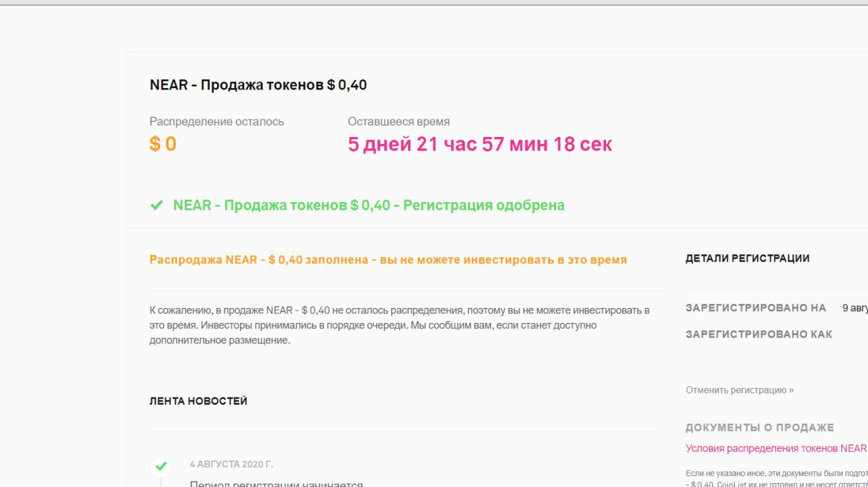Click the remaining allocation value $ 0
Image resolution: width=868 pixels, height=487 pixels.
163,144
